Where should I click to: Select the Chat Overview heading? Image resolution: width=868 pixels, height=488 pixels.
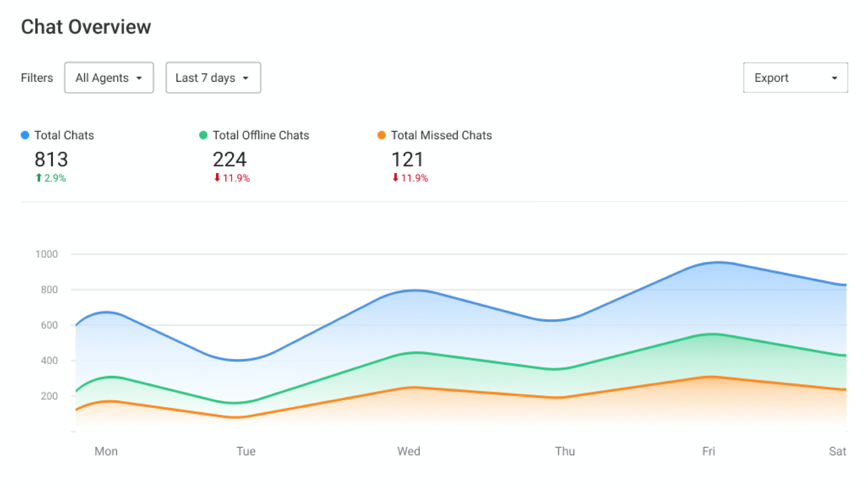86,27
